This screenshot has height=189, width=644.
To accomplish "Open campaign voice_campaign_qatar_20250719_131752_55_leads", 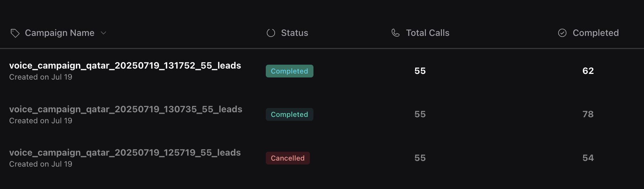I will coord(125,66).
